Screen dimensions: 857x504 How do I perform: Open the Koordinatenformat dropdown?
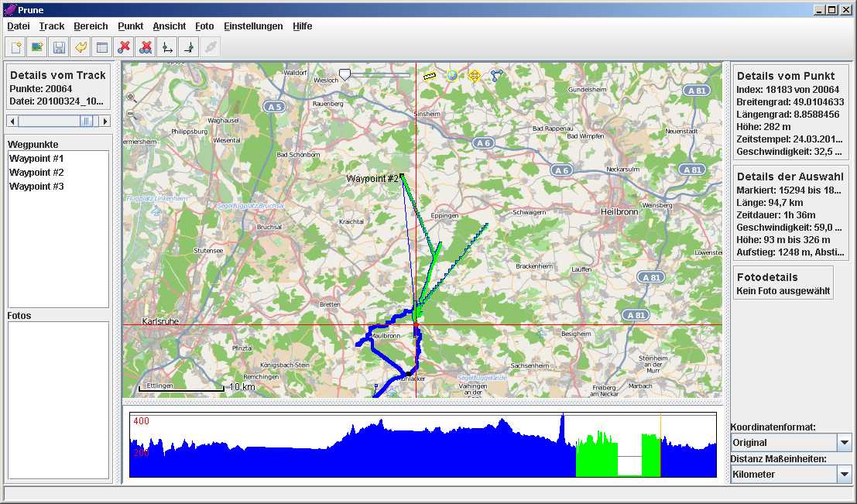click(844, 443)
